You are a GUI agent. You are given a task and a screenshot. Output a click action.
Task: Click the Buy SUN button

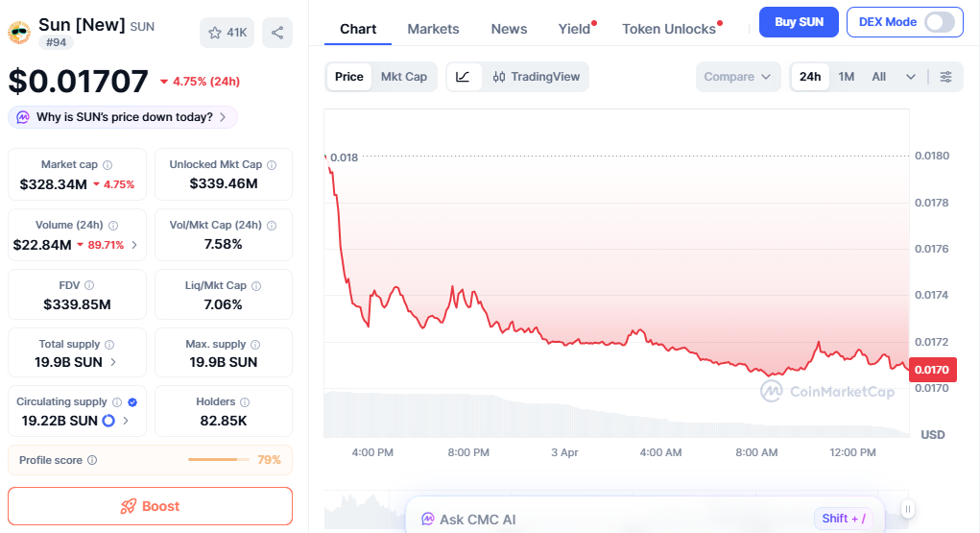[x=799, y=22]
